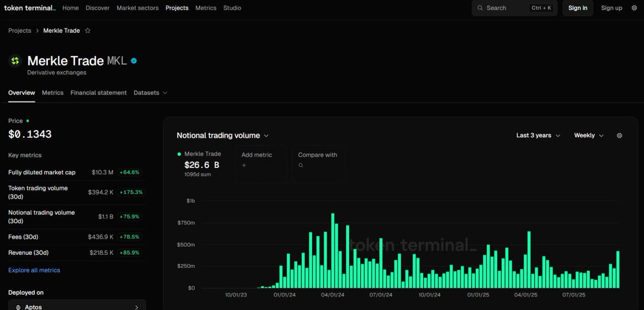Click the search icon under Compare with

click(301, 165)
